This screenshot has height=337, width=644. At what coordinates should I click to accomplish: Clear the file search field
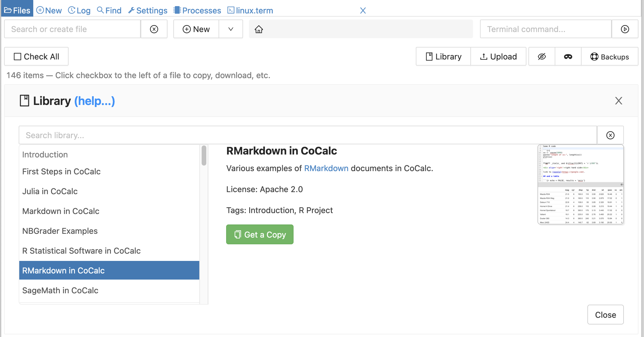[x=154, y=29]
